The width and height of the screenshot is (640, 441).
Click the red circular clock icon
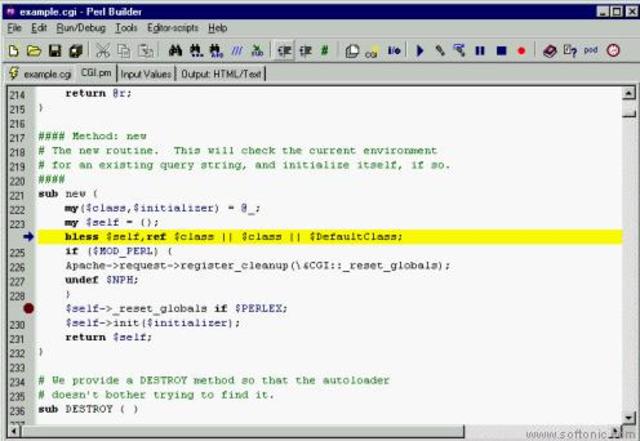613,51
